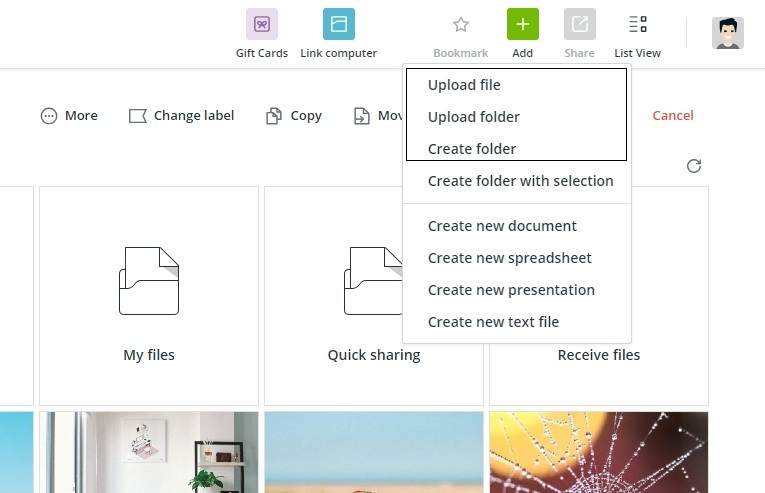Select Upload file from the menu
The width and height of the screenshot is (765, 493).
tap(517, 85)
